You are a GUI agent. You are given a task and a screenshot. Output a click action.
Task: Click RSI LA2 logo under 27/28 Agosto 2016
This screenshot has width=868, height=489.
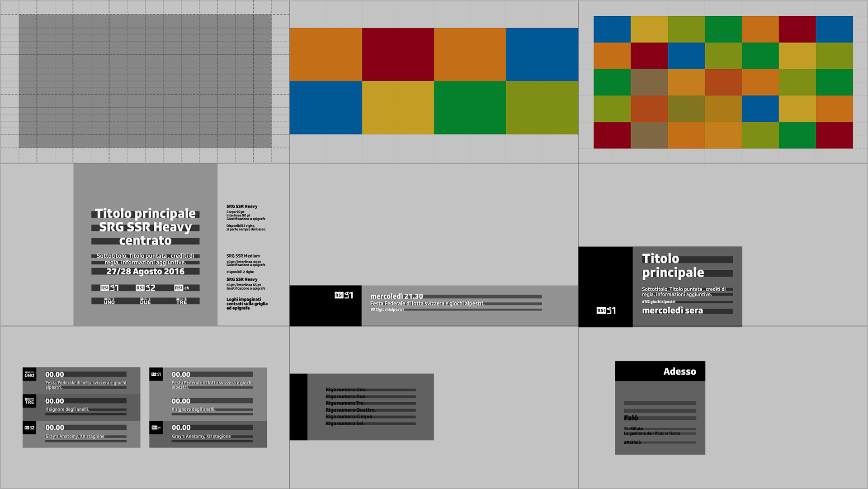(x=146, y=288)
